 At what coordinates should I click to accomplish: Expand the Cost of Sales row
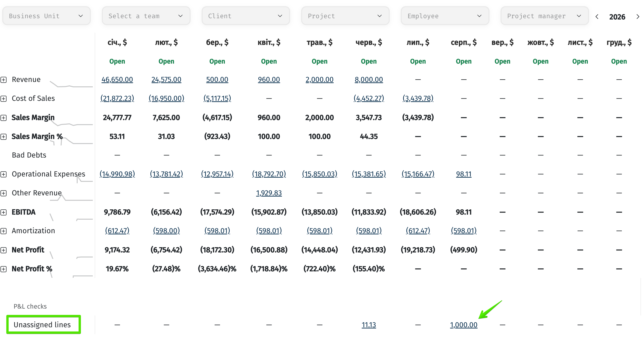coord(3,99)
